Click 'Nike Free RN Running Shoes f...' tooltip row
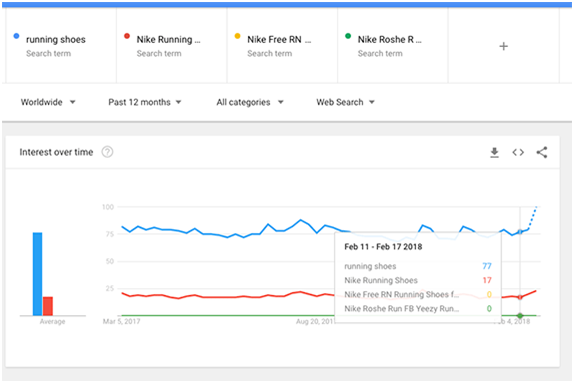This screenshot has height=383, width=574. pyautogui.click(x=418, y=294)
